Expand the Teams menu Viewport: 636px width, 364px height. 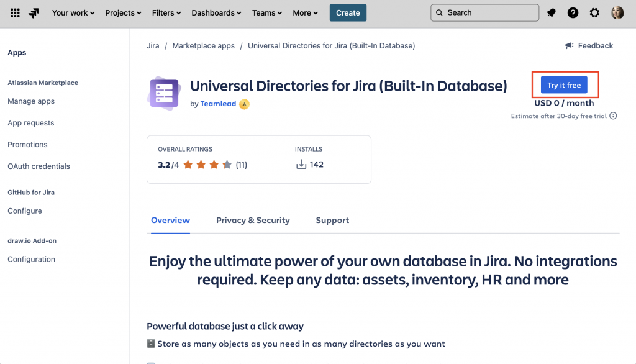coord(267,13)
